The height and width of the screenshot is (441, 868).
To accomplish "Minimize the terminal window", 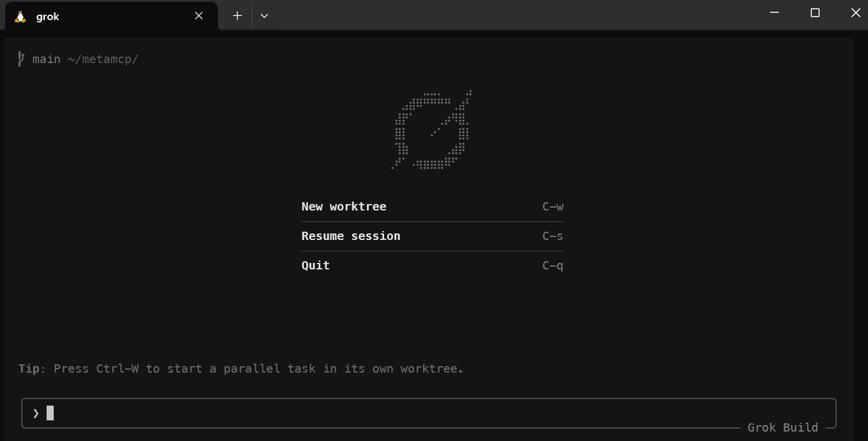I will 775,13.
